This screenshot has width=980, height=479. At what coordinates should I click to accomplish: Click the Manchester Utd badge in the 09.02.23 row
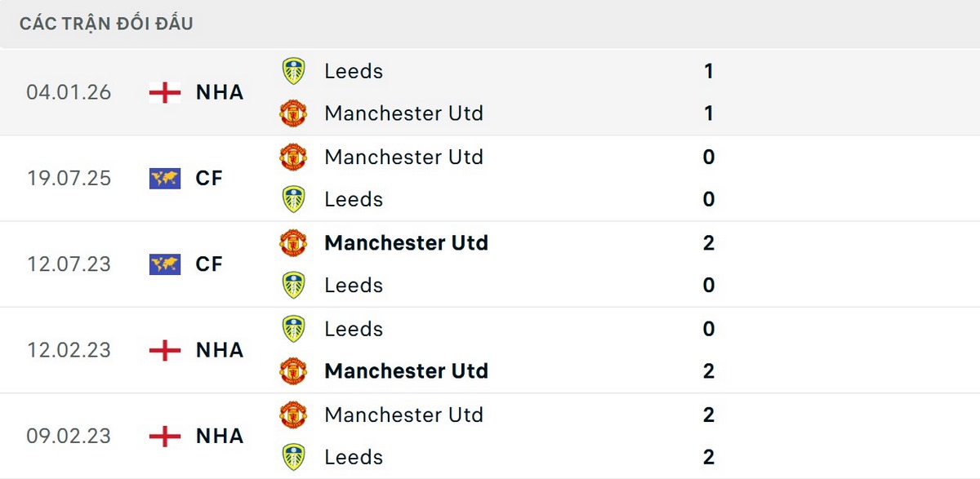[x=292, y=415]
